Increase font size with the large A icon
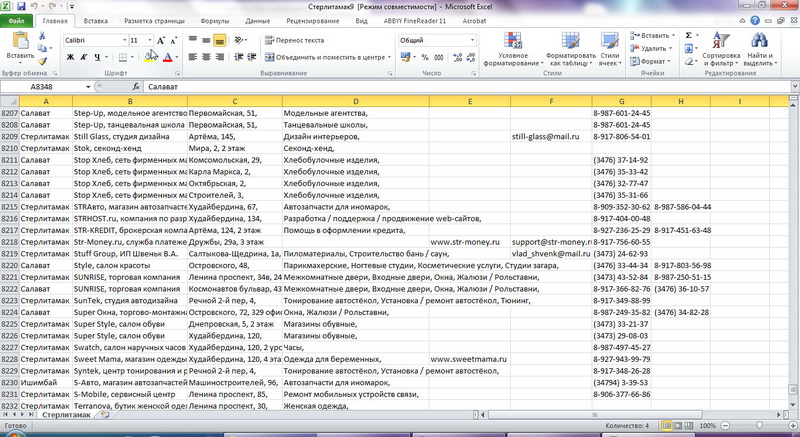Image resolution: width=800 pixels, height=437 pixels. click(161, 40)
